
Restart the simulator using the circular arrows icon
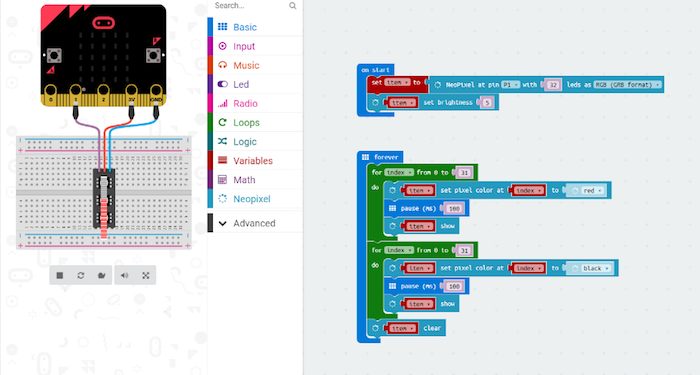point(81,275)
